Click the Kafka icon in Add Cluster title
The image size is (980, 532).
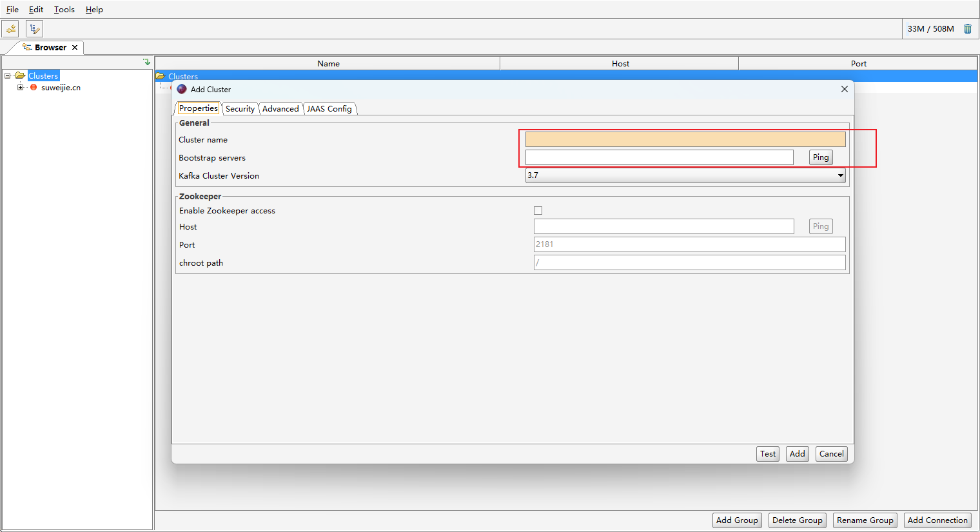tap(181, 88)
